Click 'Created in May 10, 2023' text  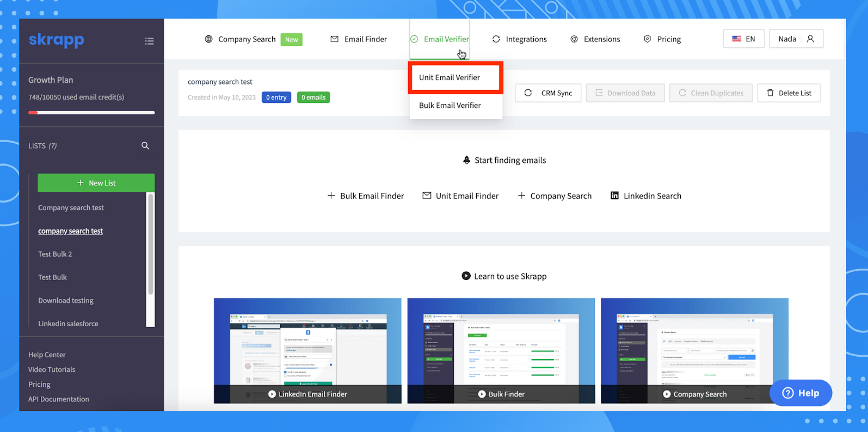click(x=221, y=98)
